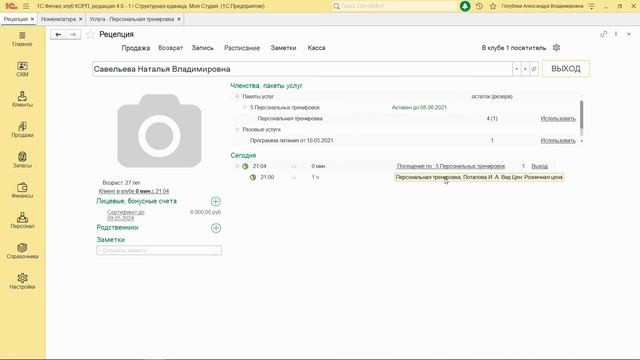Image resolution: width=640 pixels, height=360 pixels.
Task: Select Активен до 08.06.2021 status text
Action: point(419,107)
